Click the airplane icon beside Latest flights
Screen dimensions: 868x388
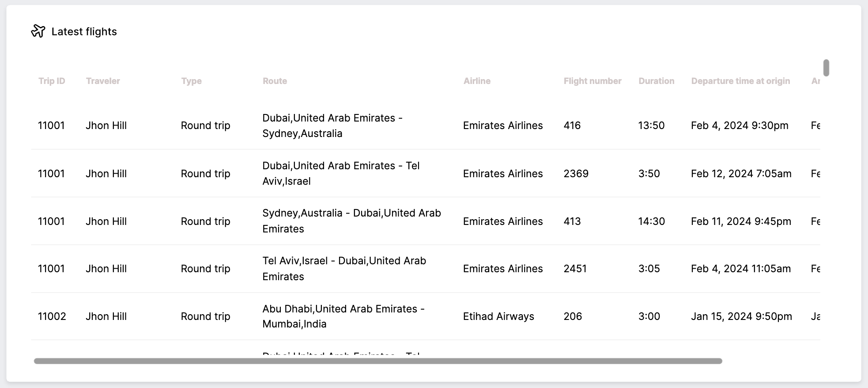[x=38, y=31]
